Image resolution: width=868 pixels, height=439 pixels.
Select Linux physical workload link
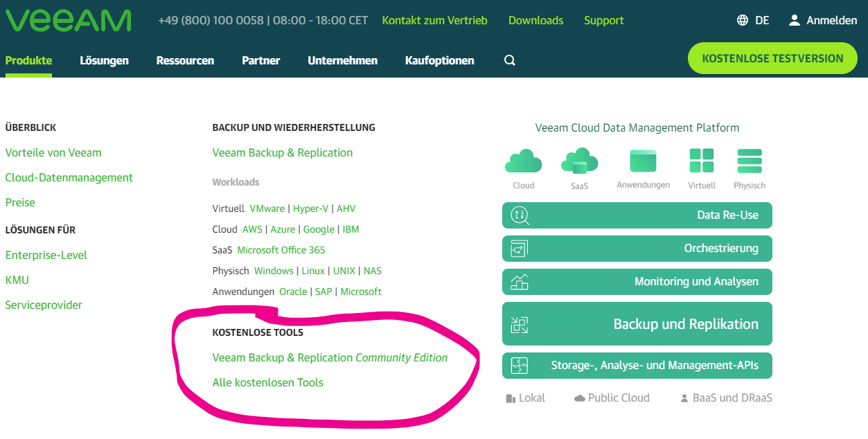[x=313, y=271]
